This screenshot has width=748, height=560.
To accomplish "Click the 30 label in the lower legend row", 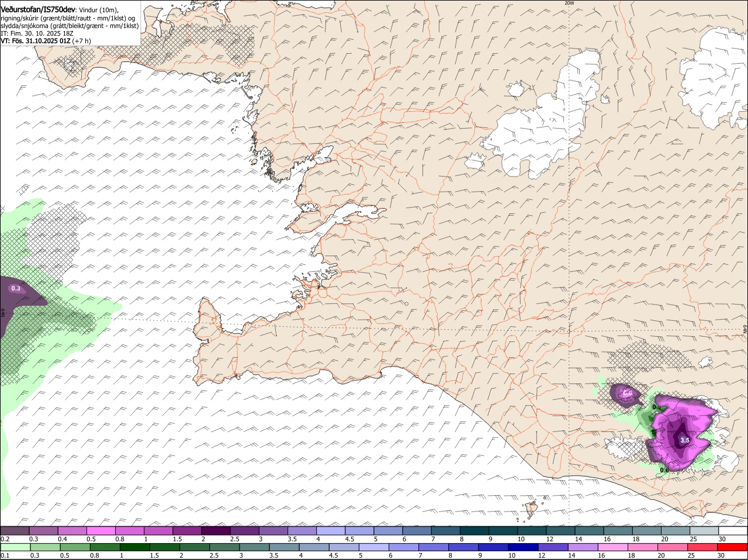I will tap(721, 555).
